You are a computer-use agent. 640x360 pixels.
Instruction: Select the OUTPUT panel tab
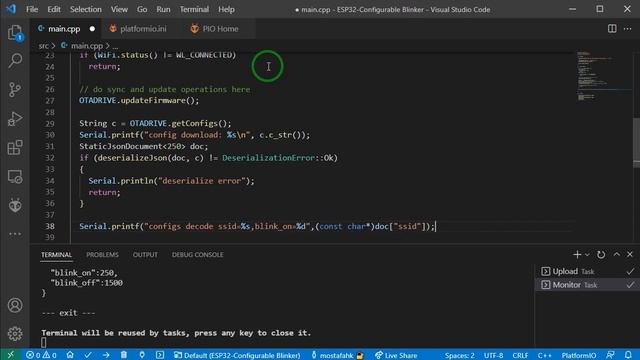pyautogui.click(x=145, y=255)
